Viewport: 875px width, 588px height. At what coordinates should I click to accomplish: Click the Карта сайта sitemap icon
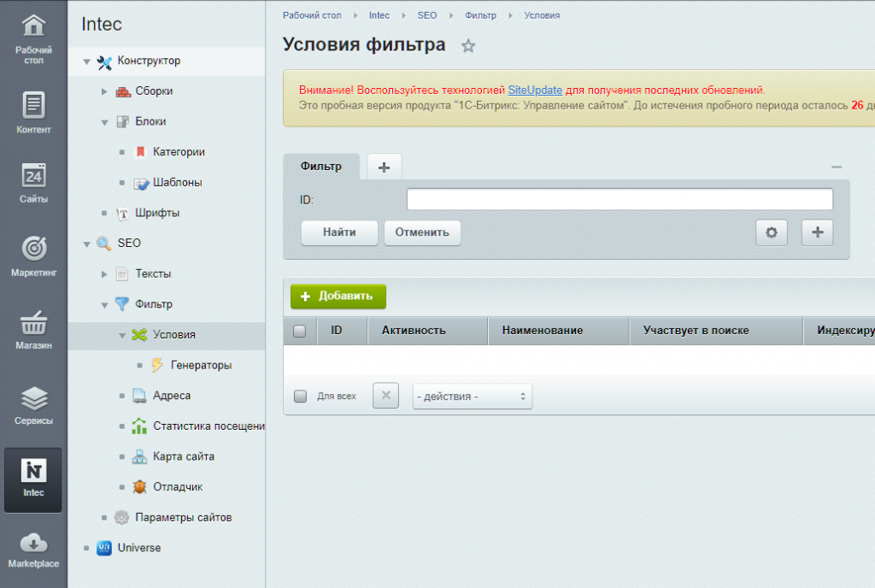139,456
